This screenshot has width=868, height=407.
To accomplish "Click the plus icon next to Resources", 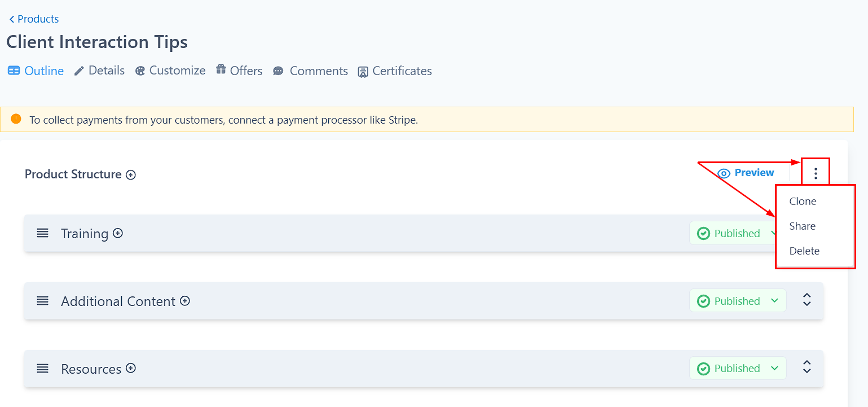I will 131,368.
